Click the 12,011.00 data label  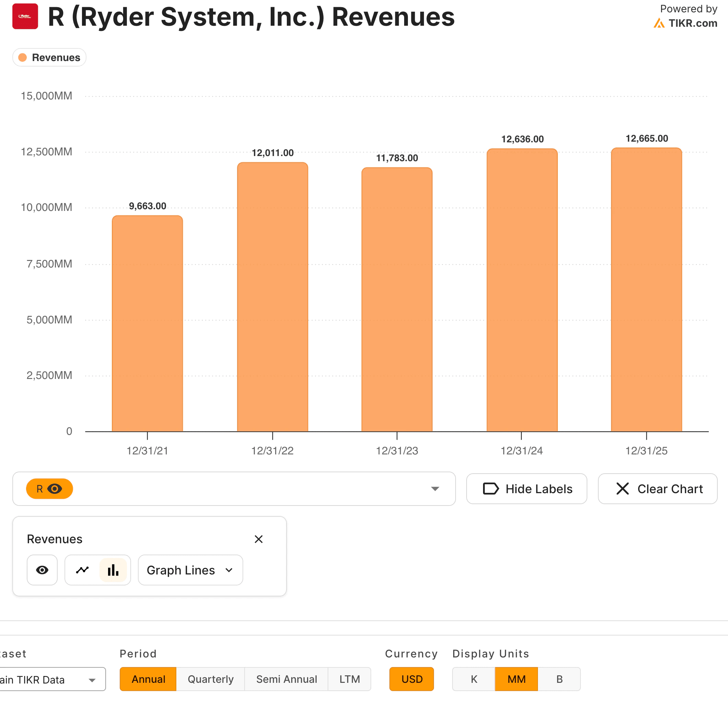pyautogui.click(x=273, y=153)
